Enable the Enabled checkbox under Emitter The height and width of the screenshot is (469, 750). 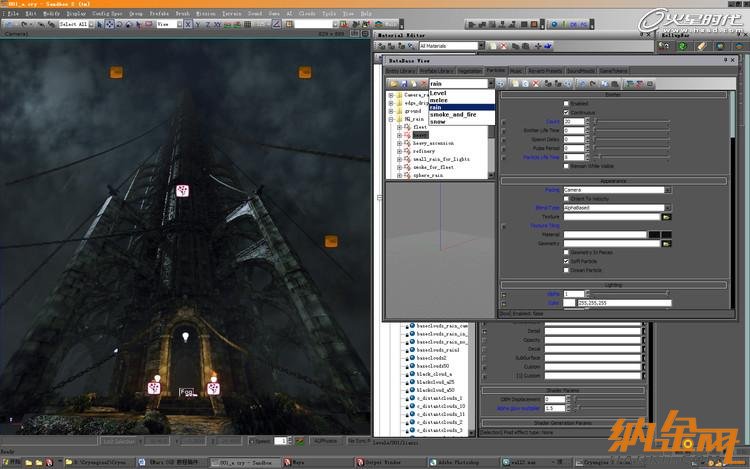click(565, 103)
